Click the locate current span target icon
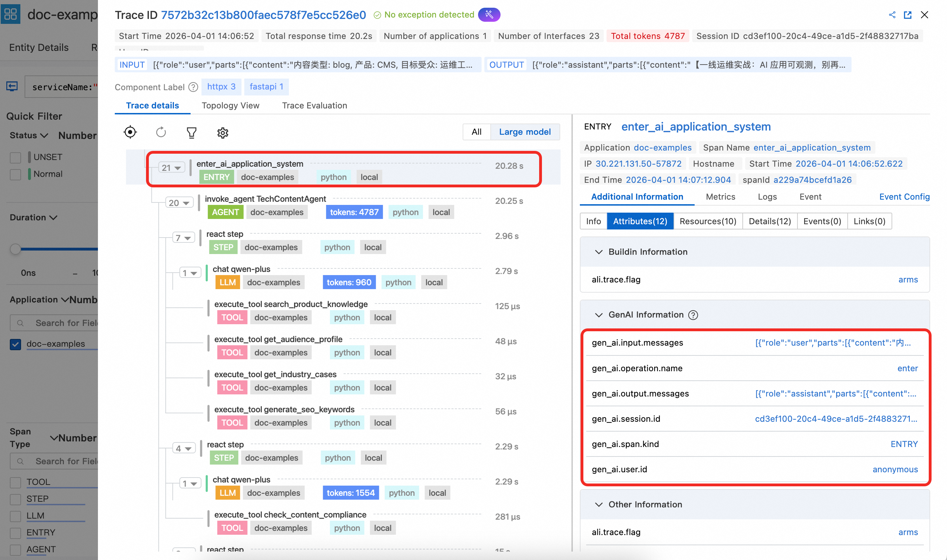 (x=130, y=132)
